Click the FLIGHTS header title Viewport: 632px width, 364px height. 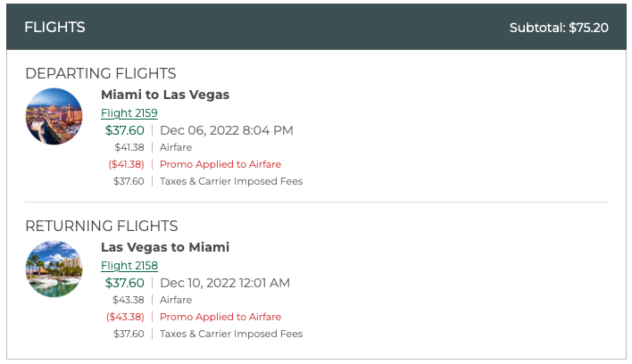coord(54,27)
